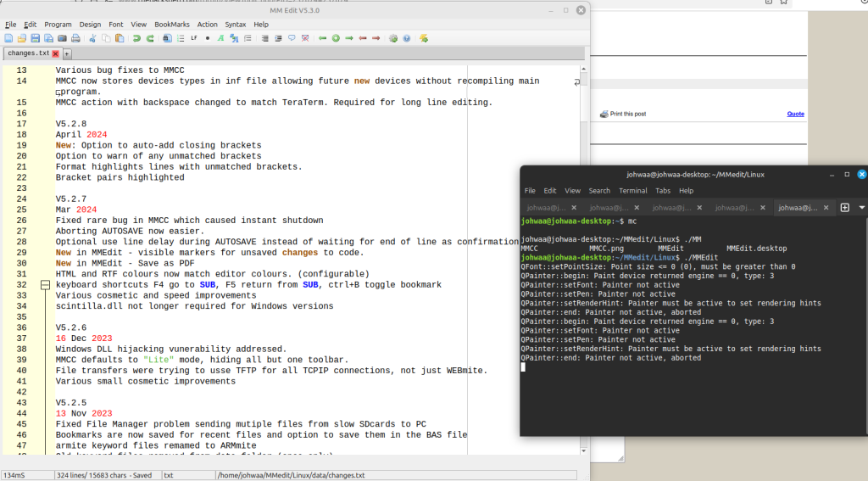The image size is (868, 481).
Task: Click the green Undo arrow icon
Action: [x=136, y=38]
